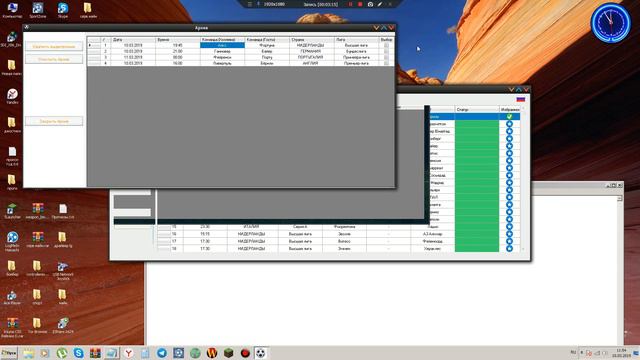
Task: Toggle favorite star for the 'АЗ Алкмаар' row
Action: click(x=509, y=234)
